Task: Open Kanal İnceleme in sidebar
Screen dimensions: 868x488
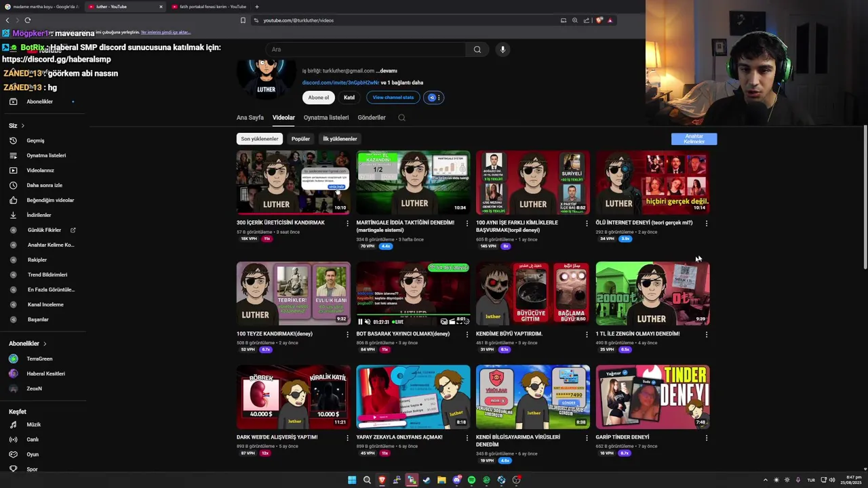Action: (x=45, y=304)
